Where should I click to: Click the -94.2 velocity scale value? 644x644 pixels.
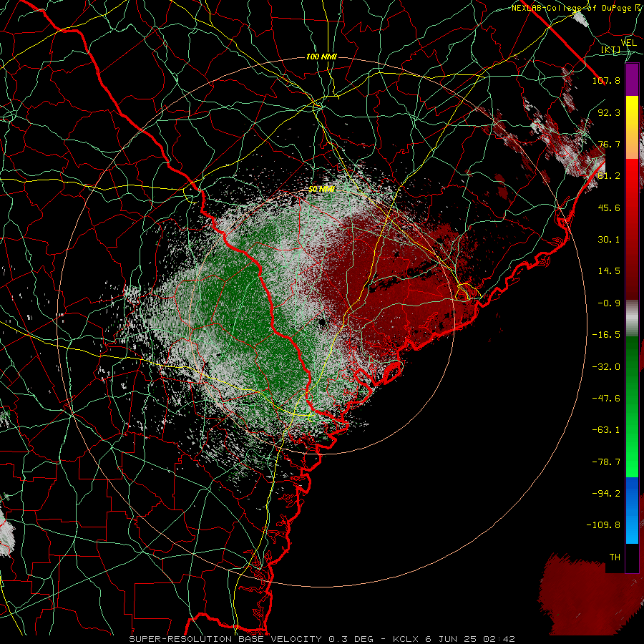coord(606,494)
